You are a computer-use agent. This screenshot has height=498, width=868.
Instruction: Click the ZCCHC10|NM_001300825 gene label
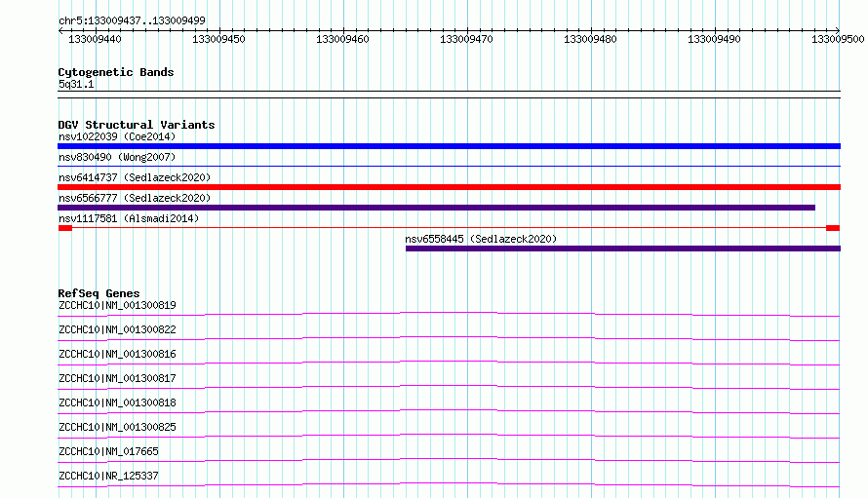coord(117,427)
